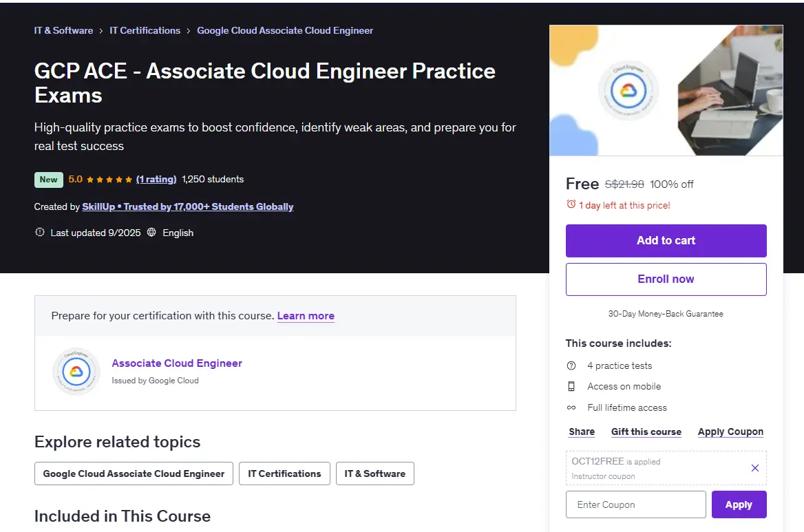Click the purple Apply button
This screenshot has width=804, height=532.
(x=739, y=505)
